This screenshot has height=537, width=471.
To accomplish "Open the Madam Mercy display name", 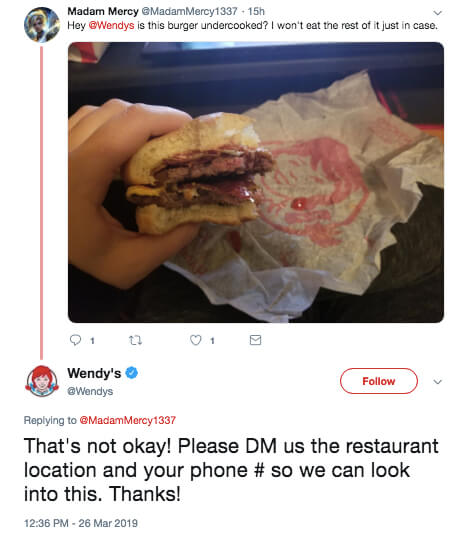I will click(103, 11).
